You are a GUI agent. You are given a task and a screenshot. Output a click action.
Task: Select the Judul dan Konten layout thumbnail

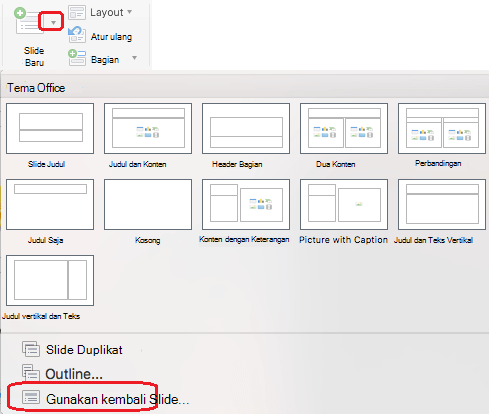point(148,128)
